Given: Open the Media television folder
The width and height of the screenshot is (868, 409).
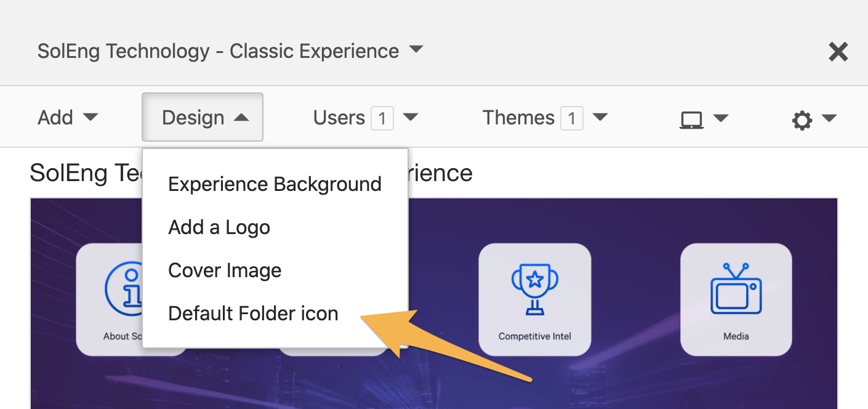Looking at the screenshot, I should pos(736,299).
